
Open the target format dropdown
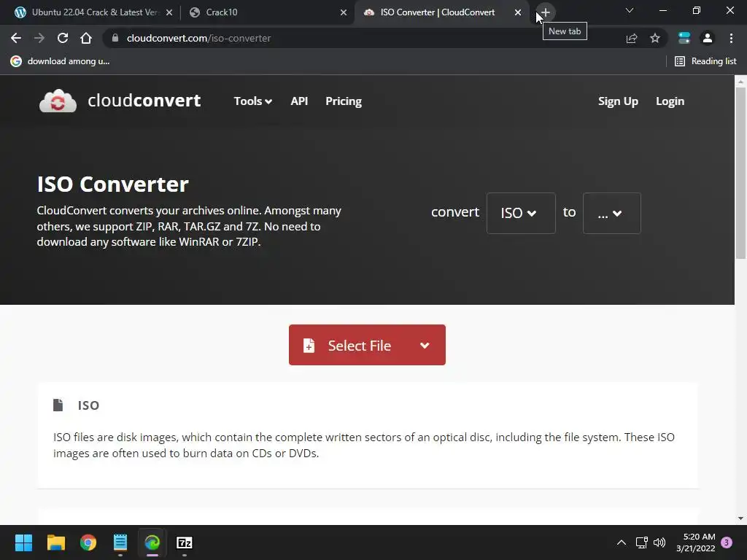(612, 213)
